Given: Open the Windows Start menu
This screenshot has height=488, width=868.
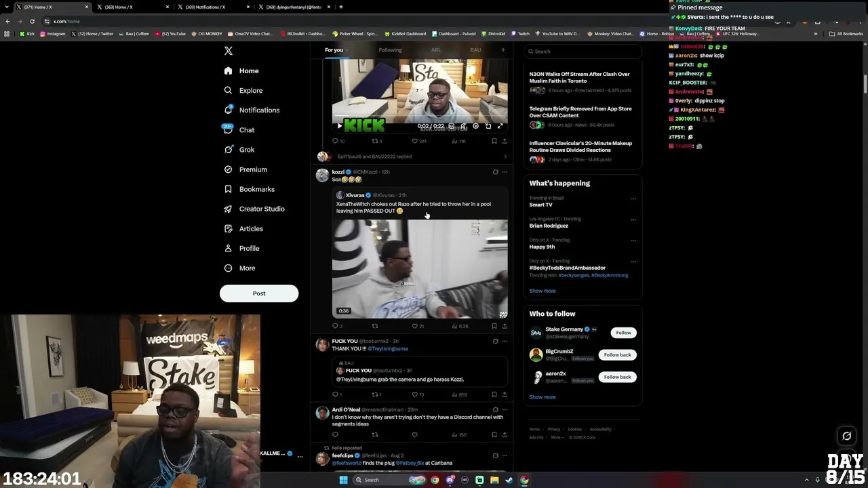Looking at the screenshot, I should point(343,480).
